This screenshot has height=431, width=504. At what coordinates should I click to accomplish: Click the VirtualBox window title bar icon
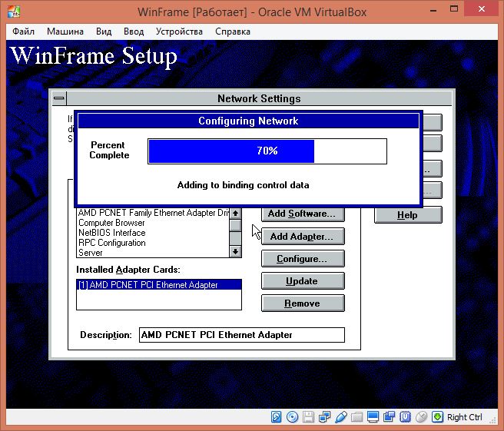pyautogui.click(x=14, y=12)
